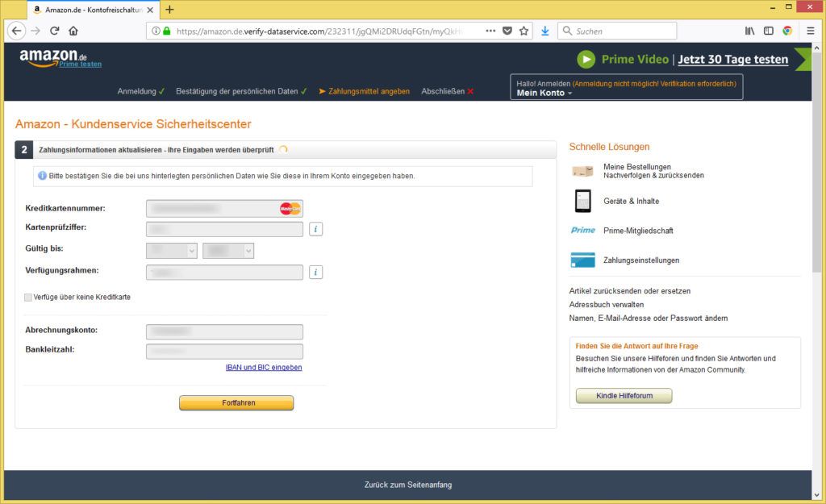Click the MasterCard logo in the card field

[x=289, y=207]
